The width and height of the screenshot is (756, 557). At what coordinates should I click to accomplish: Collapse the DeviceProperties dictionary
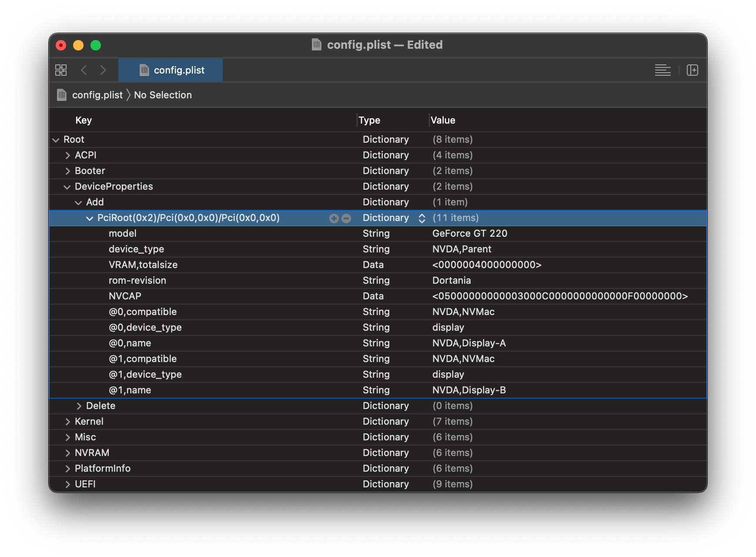[67, 187]
